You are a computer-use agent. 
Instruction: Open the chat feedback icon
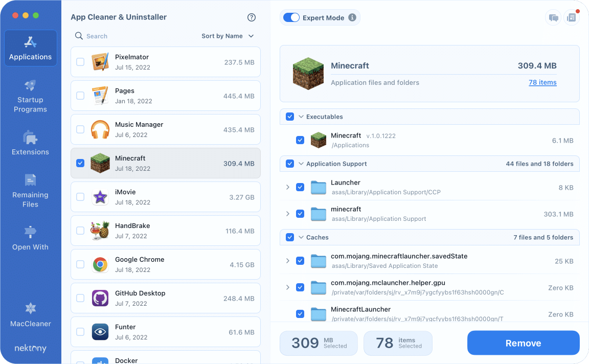pos(553,18)
